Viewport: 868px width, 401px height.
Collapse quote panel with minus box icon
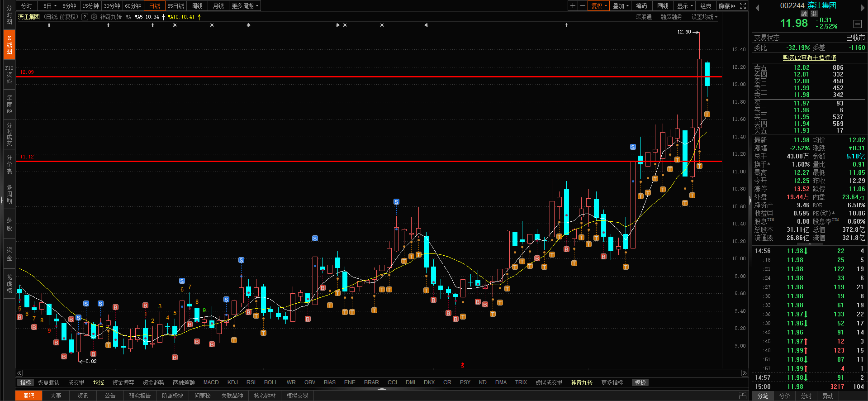coord(858,24)
